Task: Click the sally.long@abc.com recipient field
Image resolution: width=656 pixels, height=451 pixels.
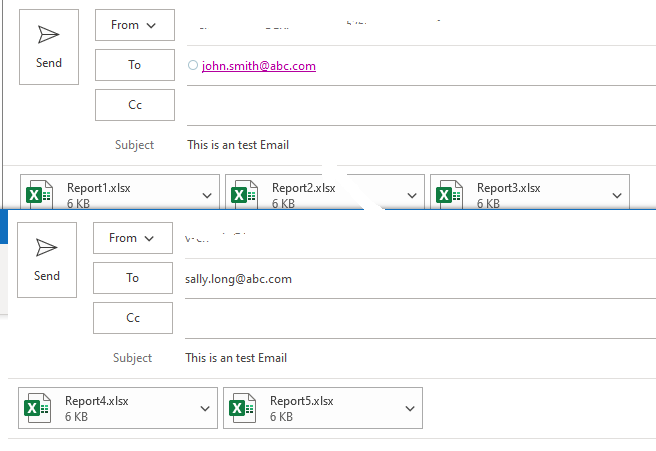Action: point(420,279)
